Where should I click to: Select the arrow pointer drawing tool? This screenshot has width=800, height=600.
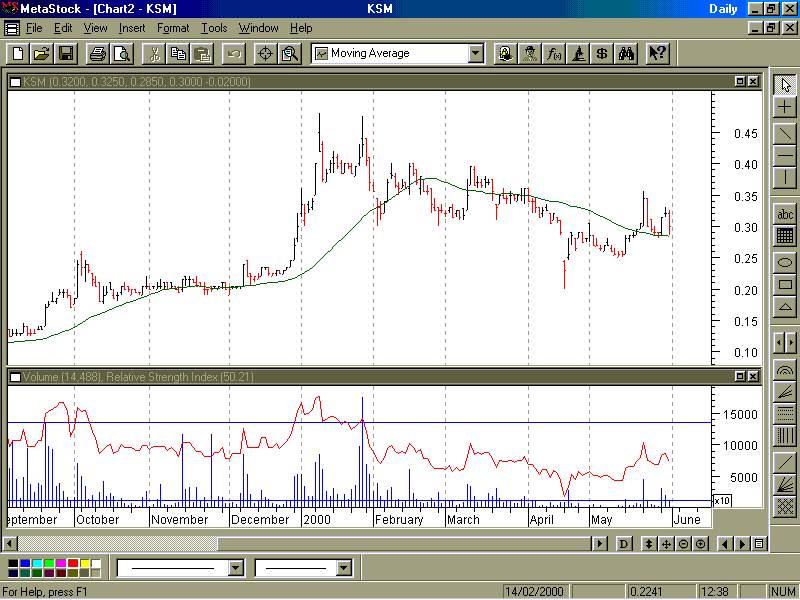(x=785, y=85)
